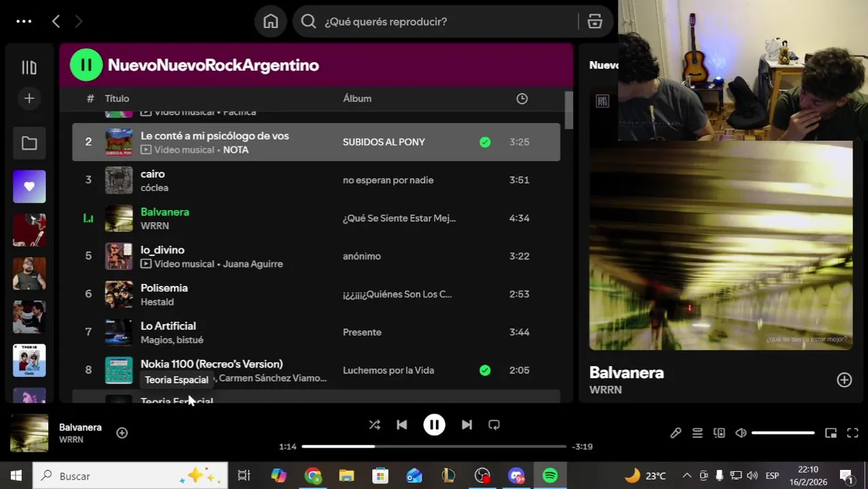Open the folder item in library sidebar
Screen dimensions: 868x489
[x=29, y=143]
